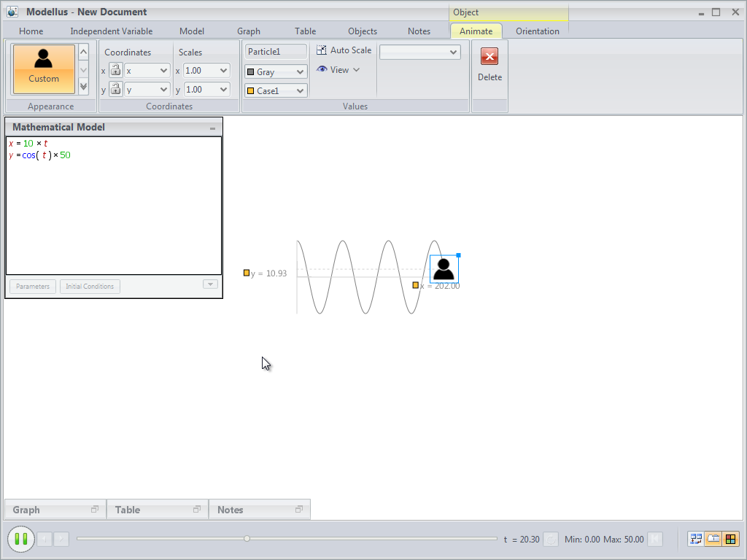
Task: Restore the Table panel
Action: click(197, 509)
